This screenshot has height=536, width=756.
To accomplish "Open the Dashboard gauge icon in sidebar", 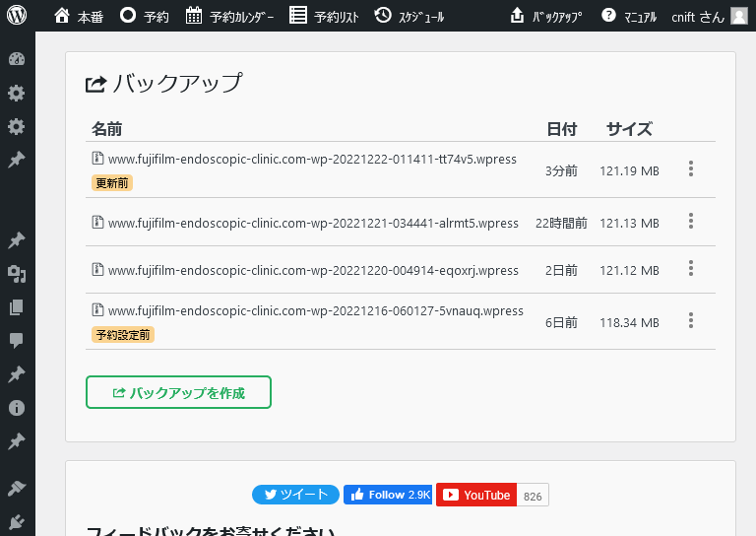I will (x=17, y=59).
